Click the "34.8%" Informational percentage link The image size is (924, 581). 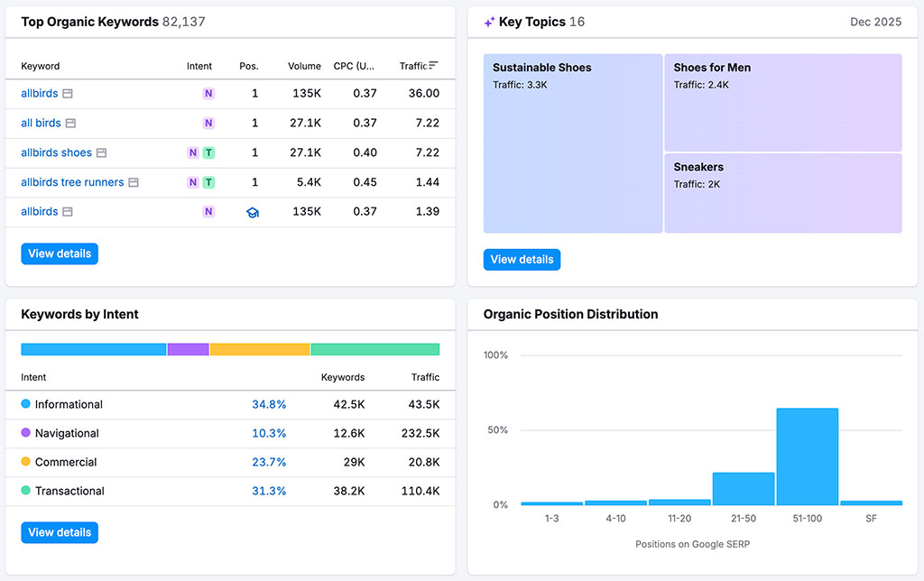[x=269, y=404]
